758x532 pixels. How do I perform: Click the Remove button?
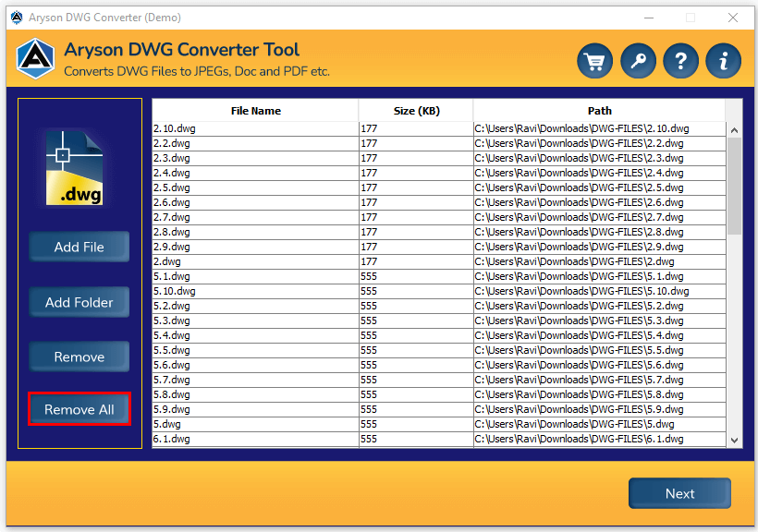pos(79,357)
